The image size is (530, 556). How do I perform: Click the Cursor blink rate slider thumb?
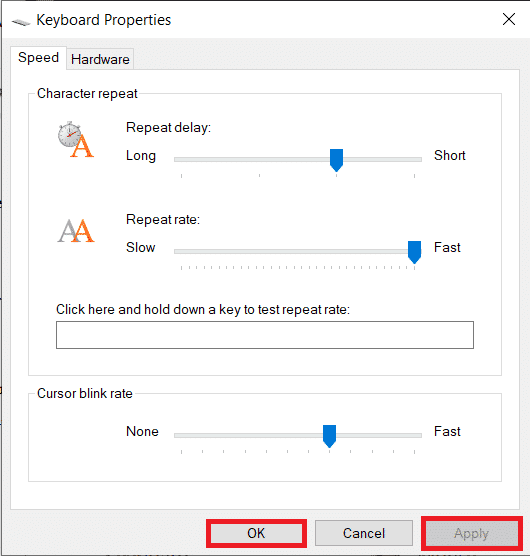329,436
